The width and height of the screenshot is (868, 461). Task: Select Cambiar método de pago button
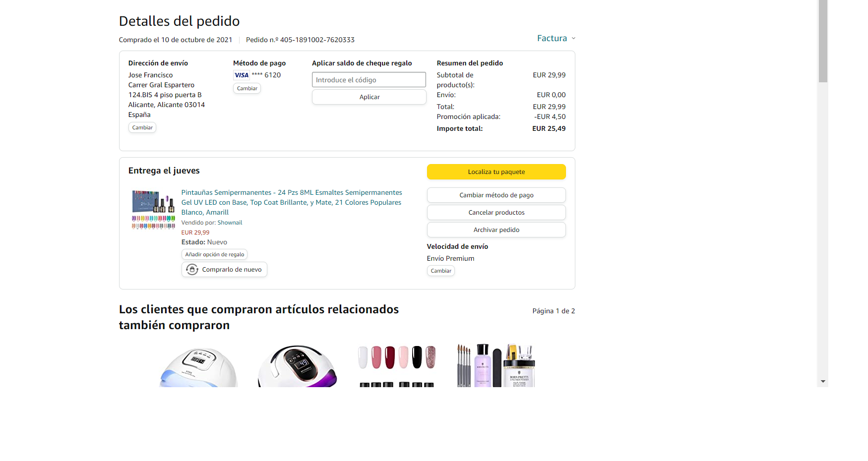coord(496,195)
